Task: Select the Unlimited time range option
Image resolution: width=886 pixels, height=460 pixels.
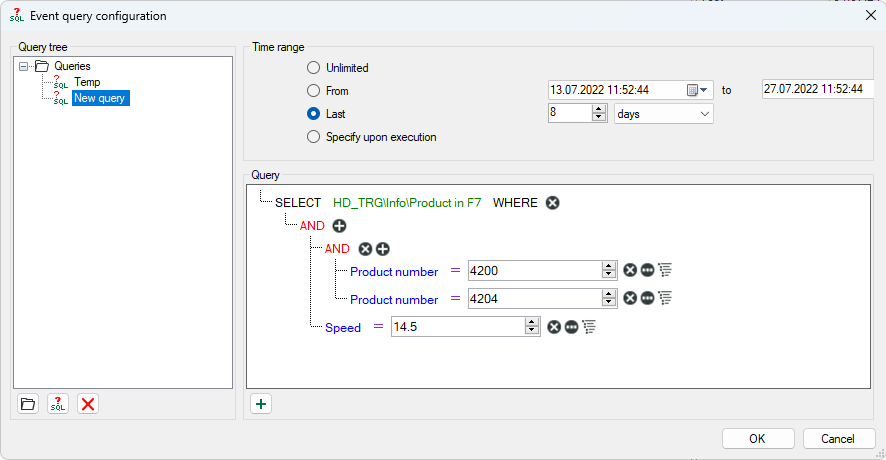Action: [314, 68]
